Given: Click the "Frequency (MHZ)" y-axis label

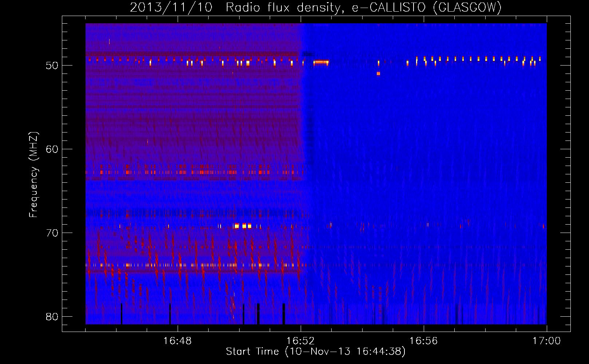Looking at the screenshot, I should point(33,175).
